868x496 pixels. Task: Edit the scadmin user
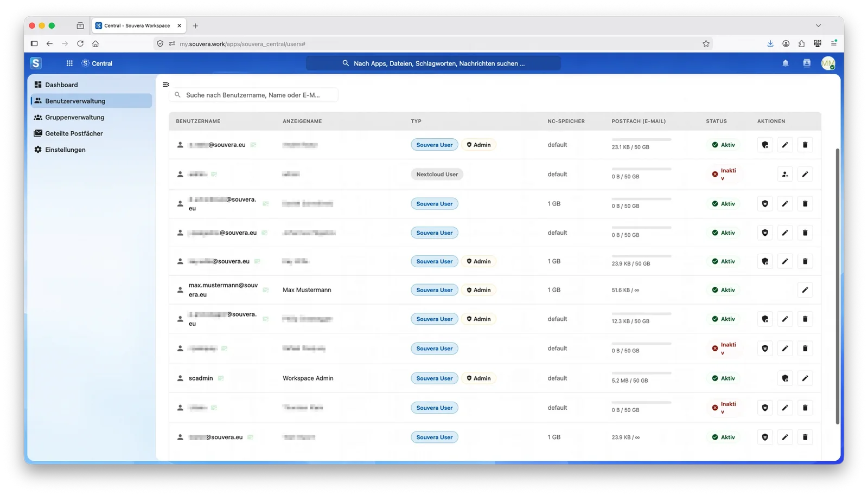click(x=805, y=378)
